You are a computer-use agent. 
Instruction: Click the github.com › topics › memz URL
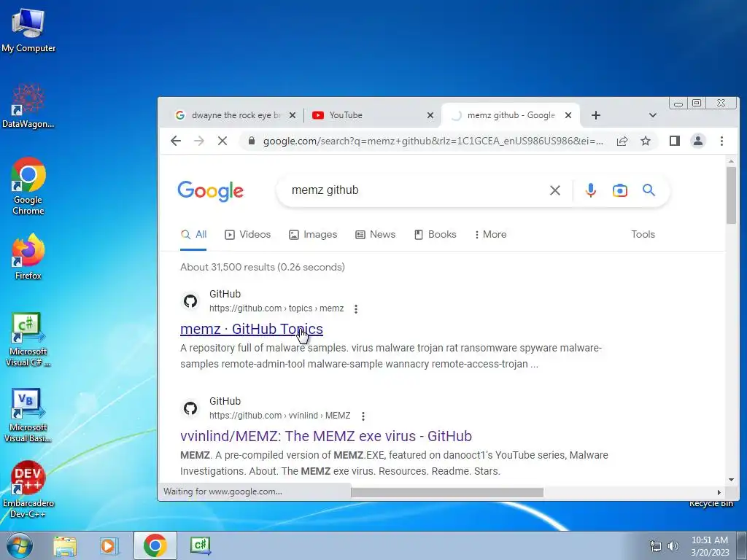276,308
